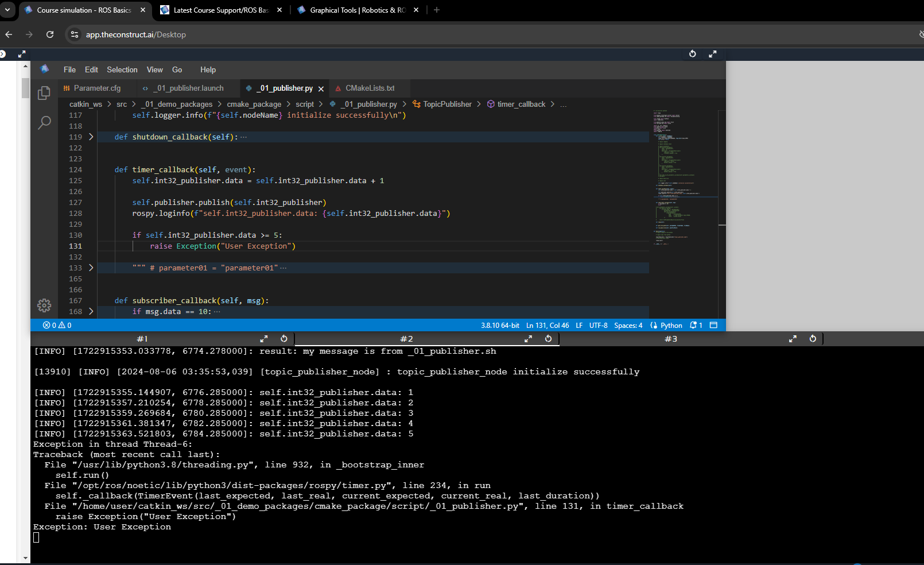This screenshot has height=565, width=924.
Task: Open the Search icon in activity bar
Action: (44, 122)
